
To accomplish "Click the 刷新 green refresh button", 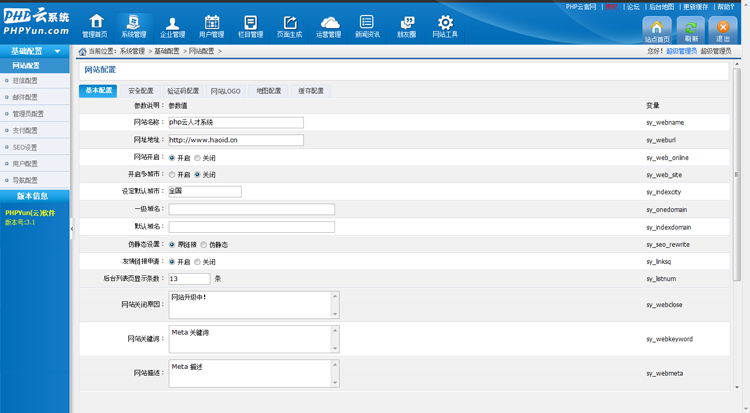I will (x=691, y=30).
